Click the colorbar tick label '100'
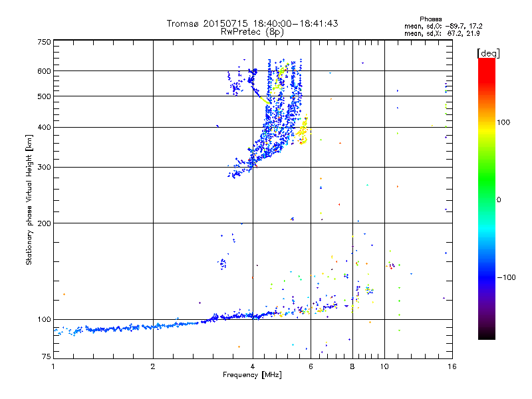Viewport: 532px width, 399px height. coord(503,122)
